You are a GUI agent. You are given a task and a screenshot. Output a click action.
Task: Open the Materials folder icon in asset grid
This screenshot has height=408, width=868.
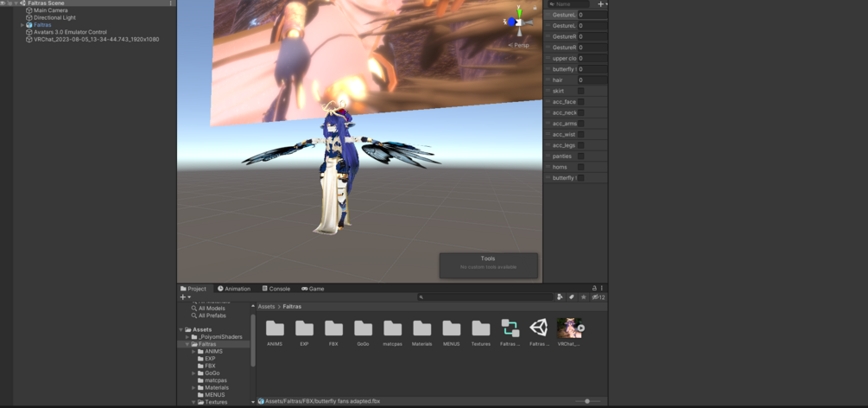pyautogui.click(x=421, y=328)
